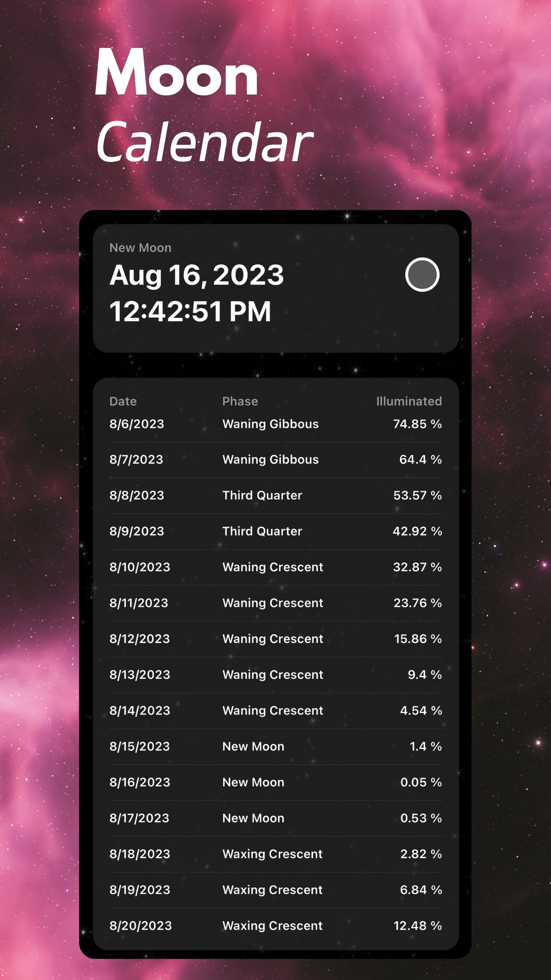Viewport: 551px width, 980px height.
Task: Click the Phase column header
Action: tap(240, 401)
